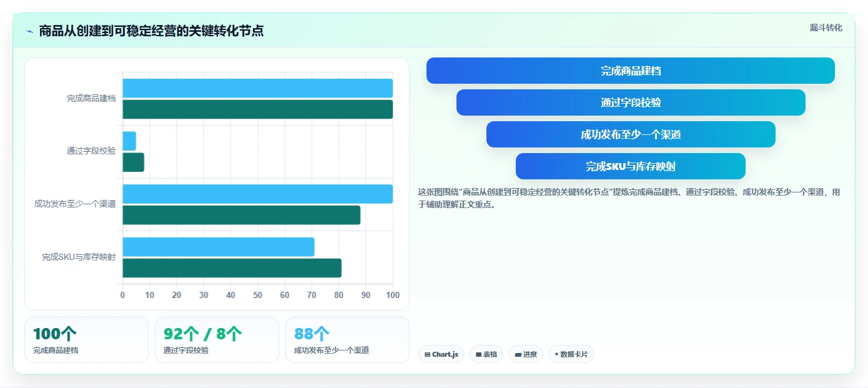Image resolution: width=868 pixels, height=388 pixels.
Task: Click the y-axis label 通过字段校验
Action: 91,151
